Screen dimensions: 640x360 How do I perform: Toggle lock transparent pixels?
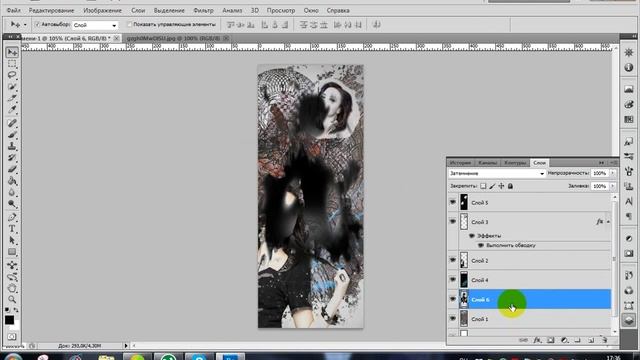click(x=483, y=186)
